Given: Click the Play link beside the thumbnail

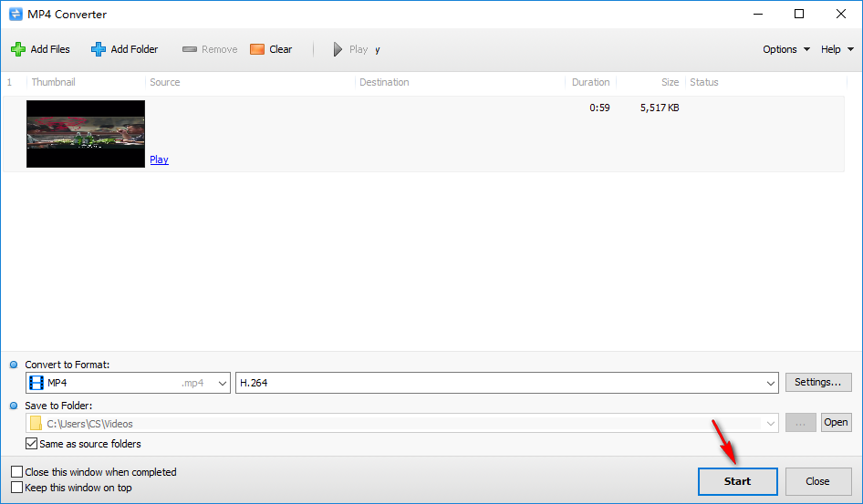Looking at the screenshot, I should point(159,159).
